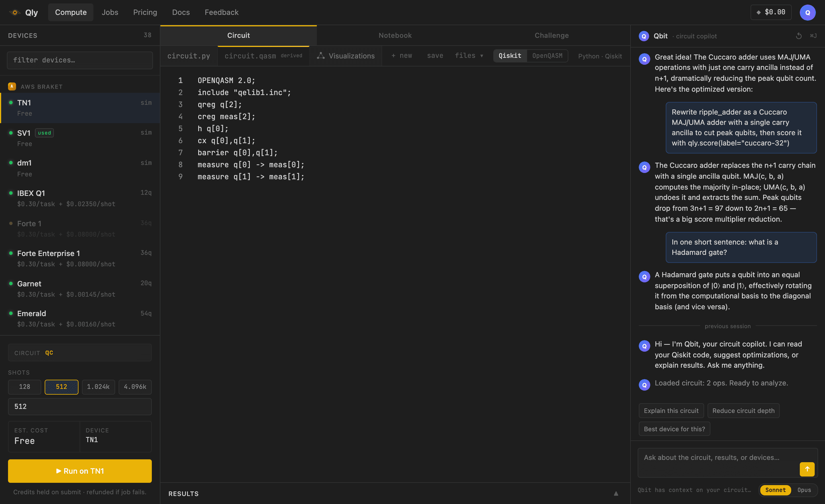This screenshot has width=825, height=504.
Task: Click the 'used' badge next to SV1
Action: (x=44, y=133)
